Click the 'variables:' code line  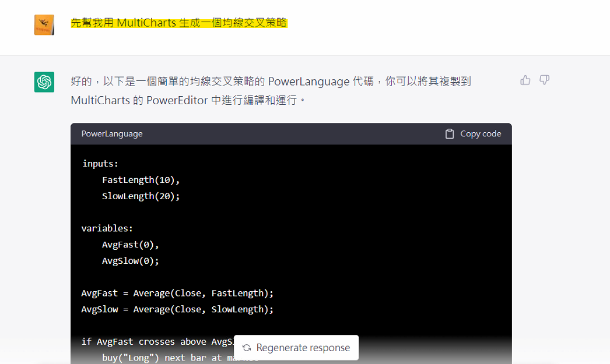(107, 228)
